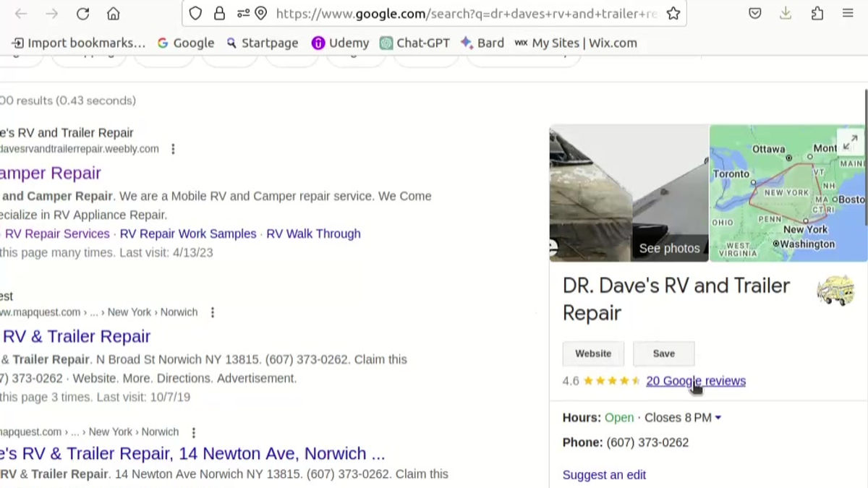Click the results count text
868x488 pixels.
[68, 100]
